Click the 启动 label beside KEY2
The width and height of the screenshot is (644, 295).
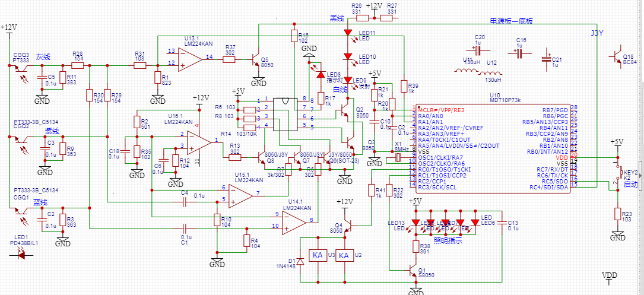pyautogui.click(x=632, y=185)
